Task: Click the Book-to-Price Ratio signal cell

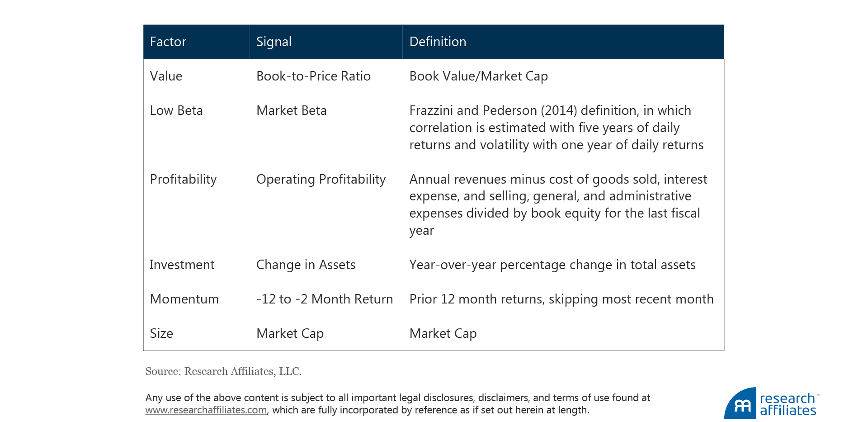Action: (x=313, y=76)
